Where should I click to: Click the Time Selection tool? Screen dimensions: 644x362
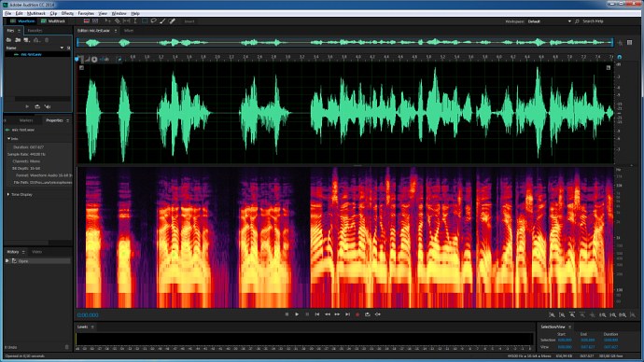click(x=135, y=21)
